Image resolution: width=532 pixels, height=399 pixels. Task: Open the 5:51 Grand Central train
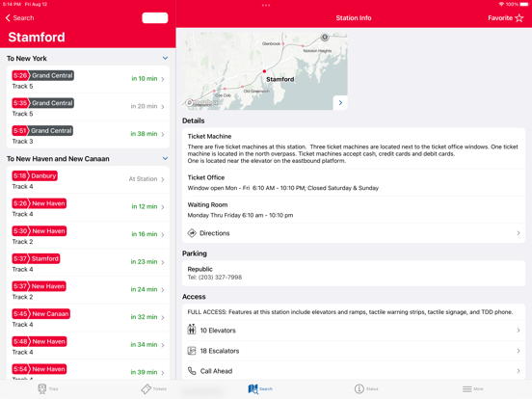[88, 135]
